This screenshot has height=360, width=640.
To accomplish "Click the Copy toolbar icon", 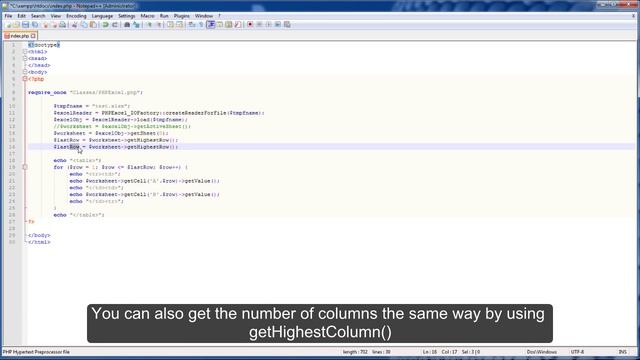I will [84, 24].
